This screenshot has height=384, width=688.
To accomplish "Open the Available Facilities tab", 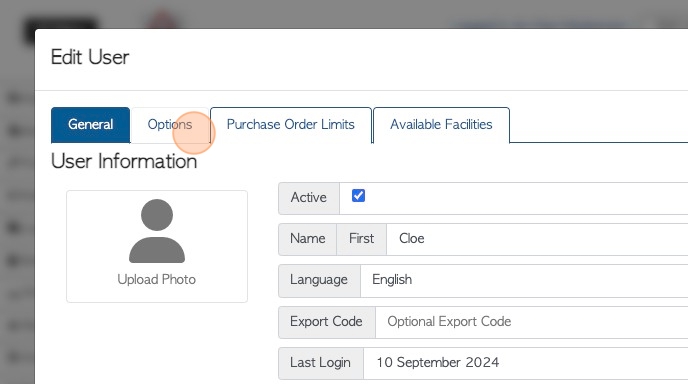I will pos(441,125).
